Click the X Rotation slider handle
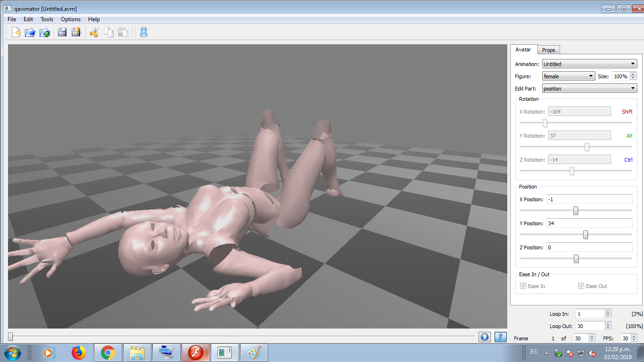This screenshot has width=644, height=362. coord(545,123)
